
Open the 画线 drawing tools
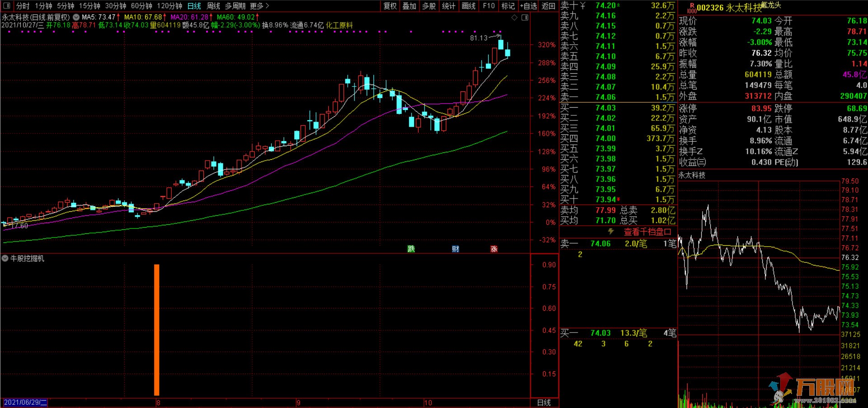[x=468, y=6]
